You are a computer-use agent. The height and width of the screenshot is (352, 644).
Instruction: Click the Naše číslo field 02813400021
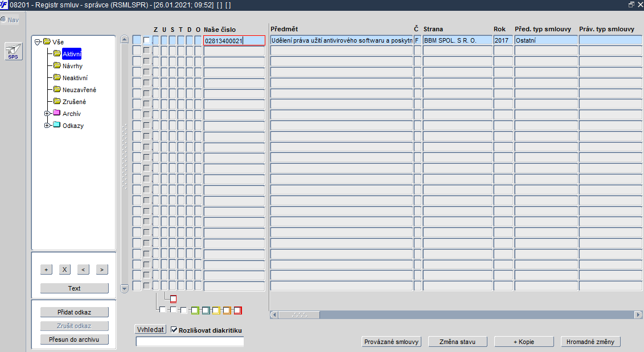tap(235, 40)
